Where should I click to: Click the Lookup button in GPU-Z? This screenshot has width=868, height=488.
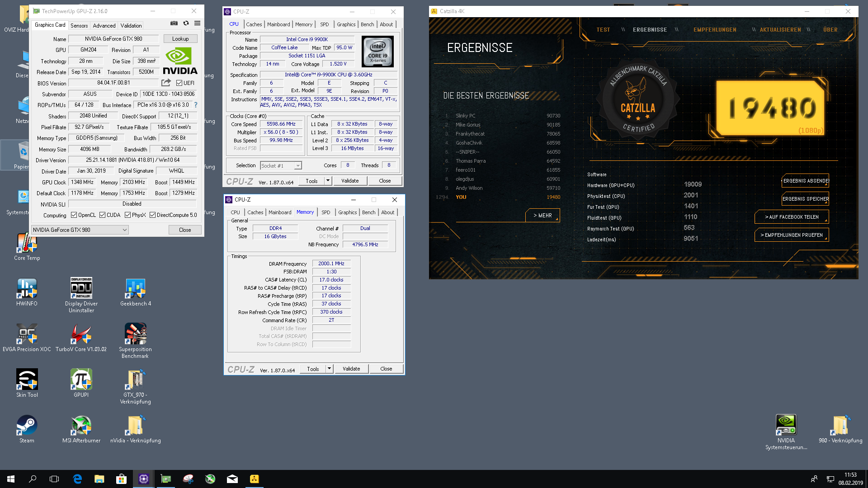[x=180, y=39]
